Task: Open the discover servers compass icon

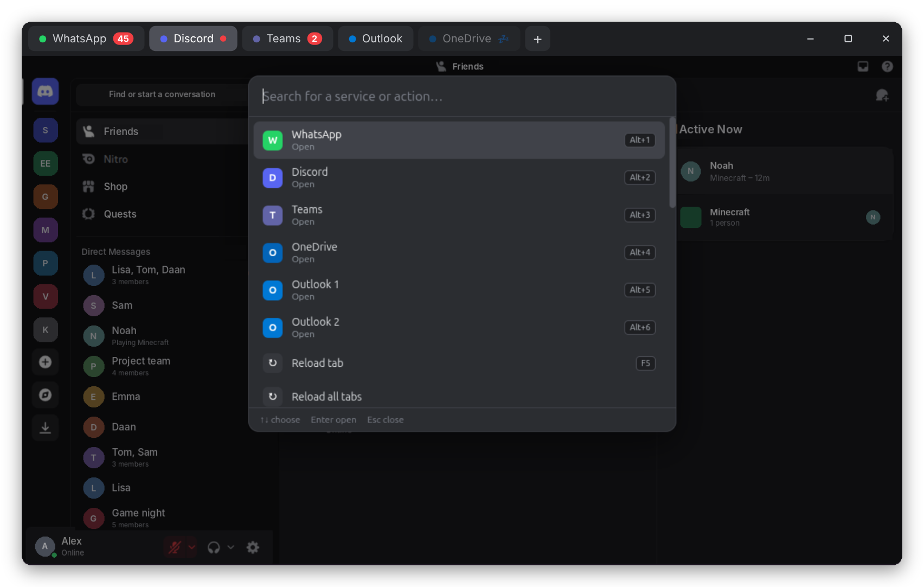Action: pyautogui.click(x=45, y=395)
